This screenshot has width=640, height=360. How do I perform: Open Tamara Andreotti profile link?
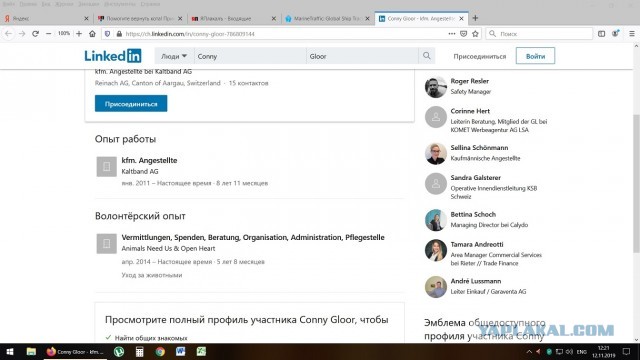coord(477,244)
